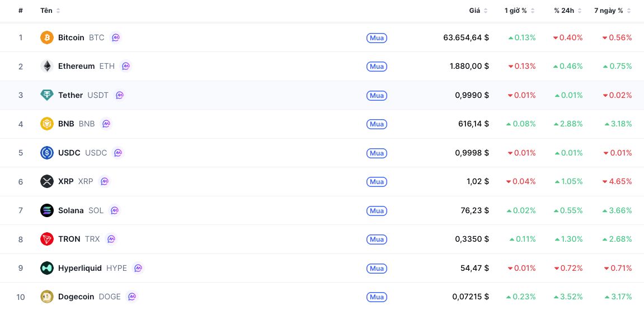Open the Ethereum name link
The image size is (644, 310).
(x=77, y=66)
